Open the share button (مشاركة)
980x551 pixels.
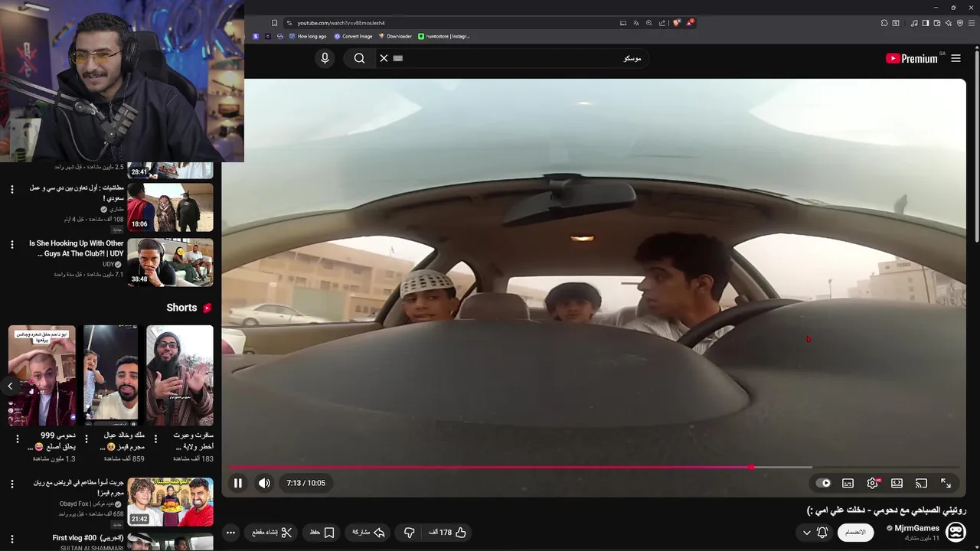coord(368,532)
